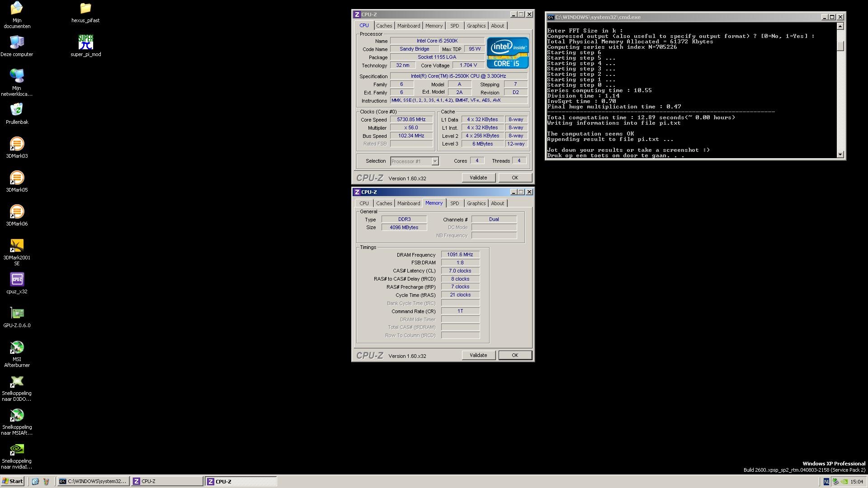The width and height of the screenshot is (868, 488).
Task: Switch to Mainboard tab in top CPU-Z window
Action: click(409, 26)
